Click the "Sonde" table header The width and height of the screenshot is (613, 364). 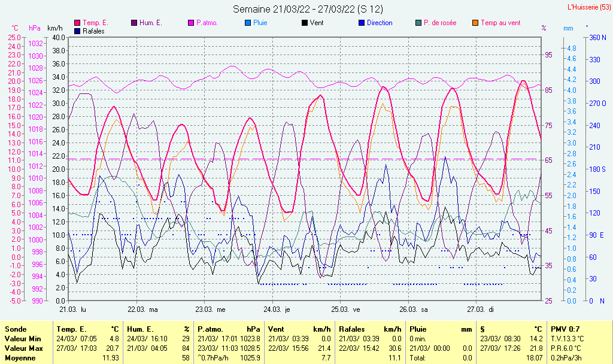16,329
